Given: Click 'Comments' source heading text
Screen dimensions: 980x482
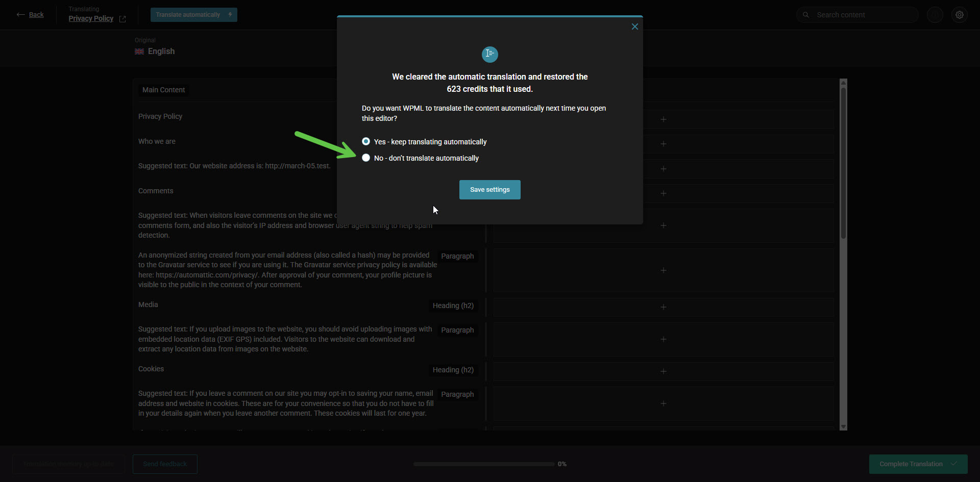Looking at the screenshot, I should click(x=156, y=191).
